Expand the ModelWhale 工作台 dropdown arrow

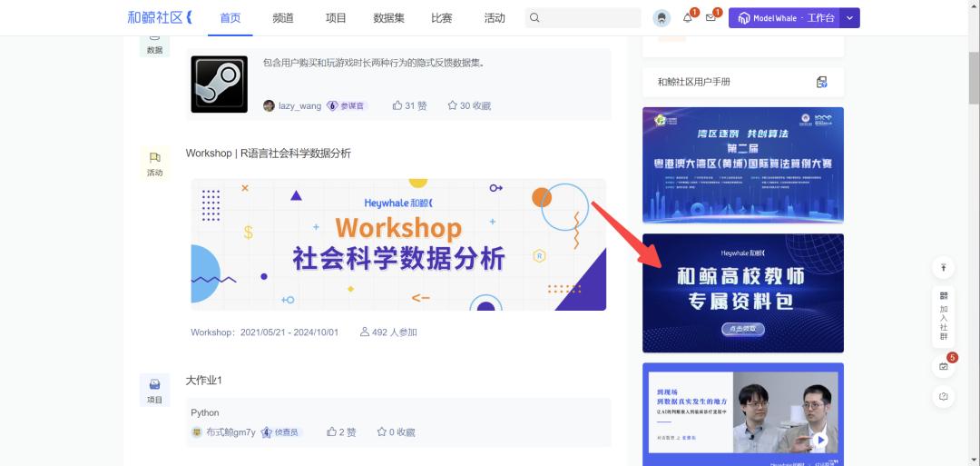coord(849,18)
